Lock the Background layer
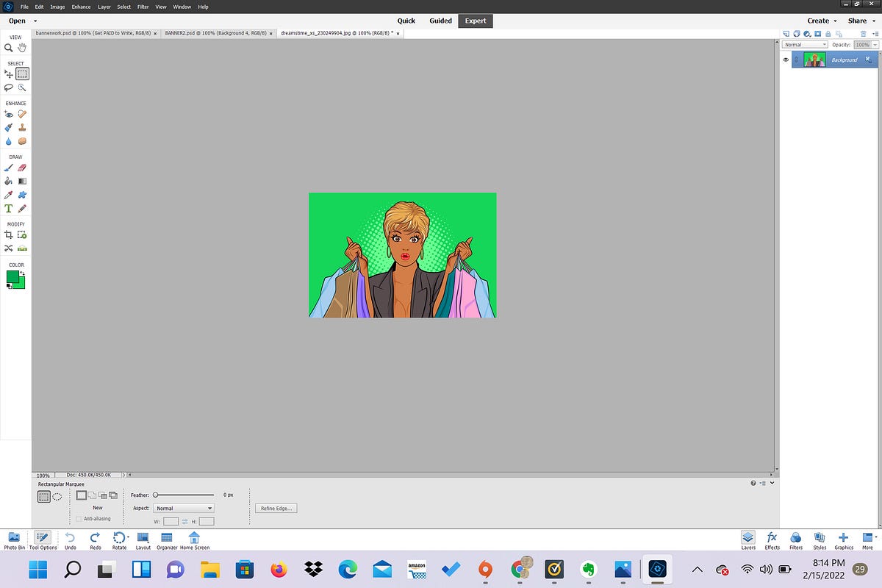Image resolution: width=882 pixels, height=588 pixels. (x=828, y=33)
